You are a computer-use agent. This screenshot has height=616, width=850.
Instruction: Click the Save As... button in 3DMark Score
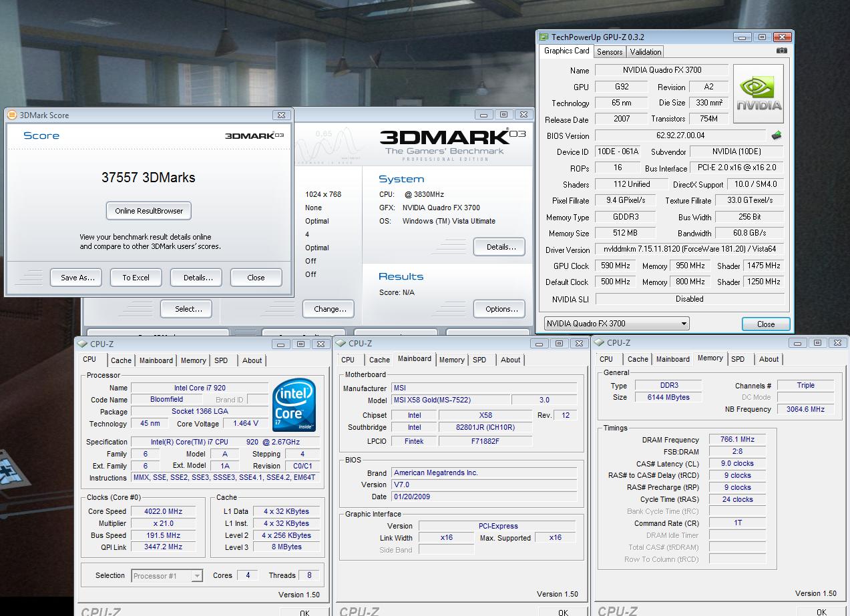point(77,278)
